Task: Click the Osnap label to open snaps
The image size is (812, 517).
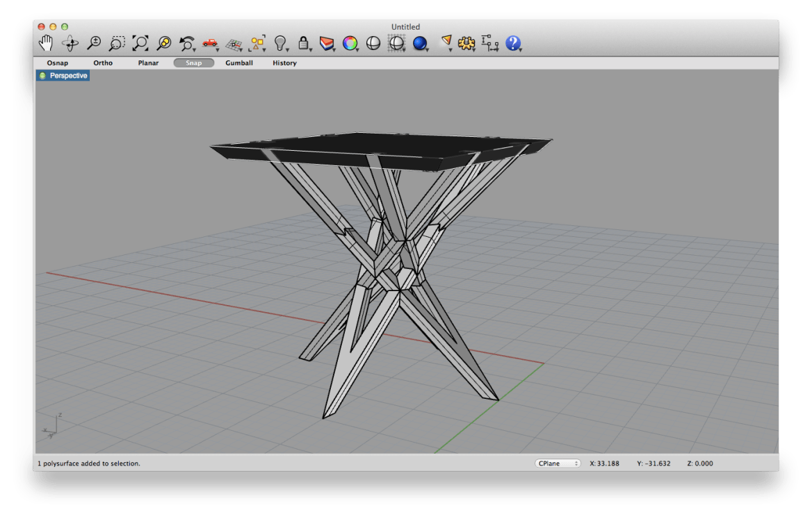Action: pos(57,63)
